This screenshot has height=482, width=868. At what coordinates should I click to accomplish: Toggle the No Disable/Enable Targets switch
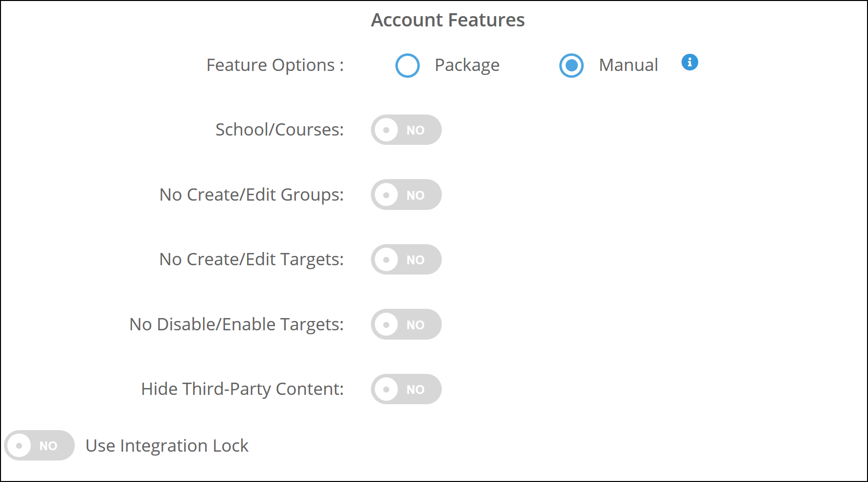tap(406, 324)
